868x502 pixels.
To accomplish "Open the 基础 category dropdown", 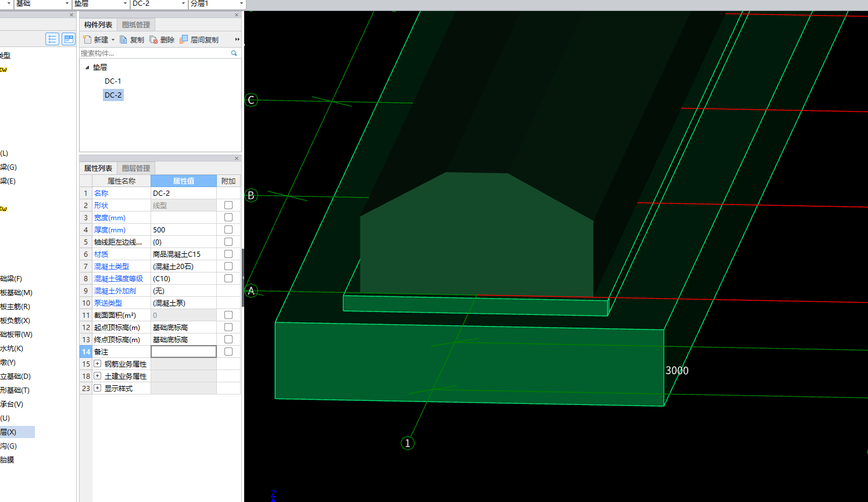I will [x=67, y=3].
